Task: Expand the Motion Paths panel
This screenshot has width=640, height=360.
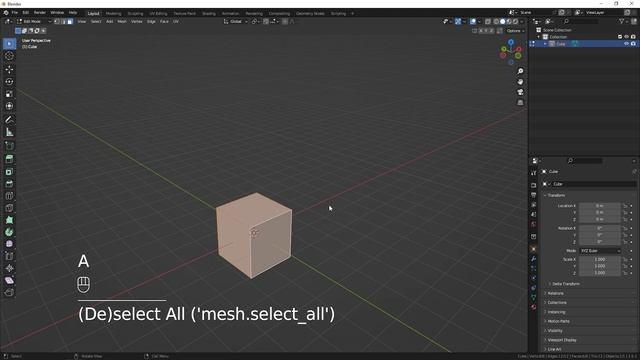Action: [x=558, y=321]
